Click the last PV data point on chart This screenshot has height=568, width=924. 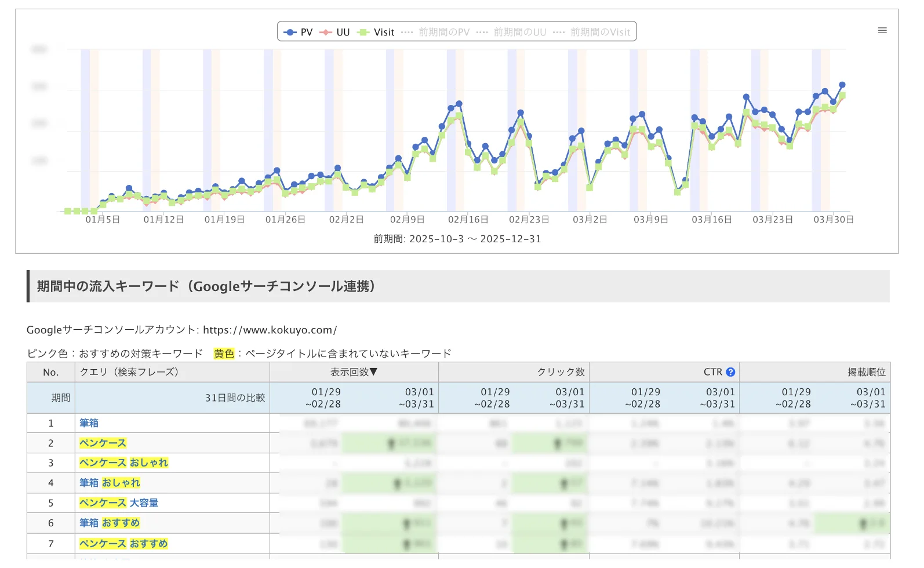[x=842, y=85]
